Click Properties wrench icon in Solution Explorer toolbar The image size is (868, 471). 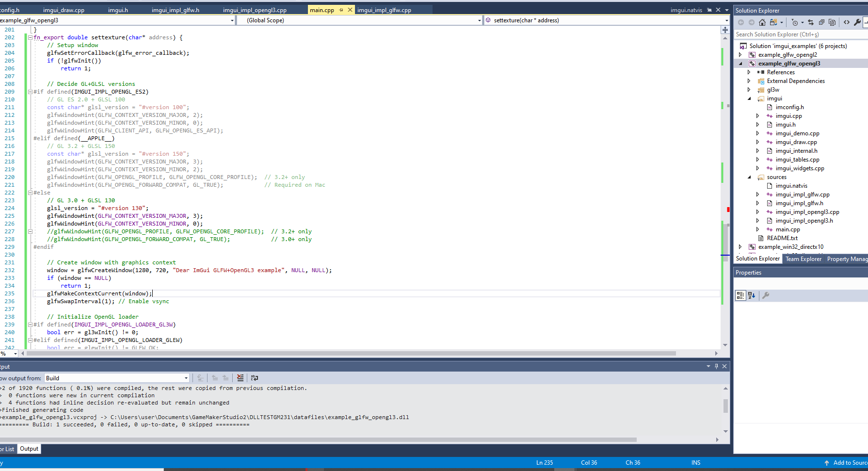(857, 22)
